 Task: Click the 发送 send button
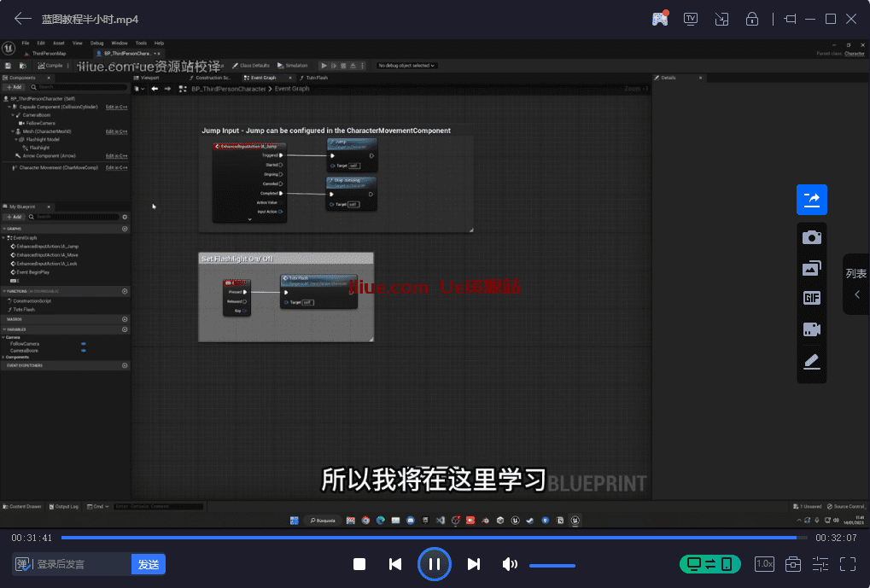(149, 564)
